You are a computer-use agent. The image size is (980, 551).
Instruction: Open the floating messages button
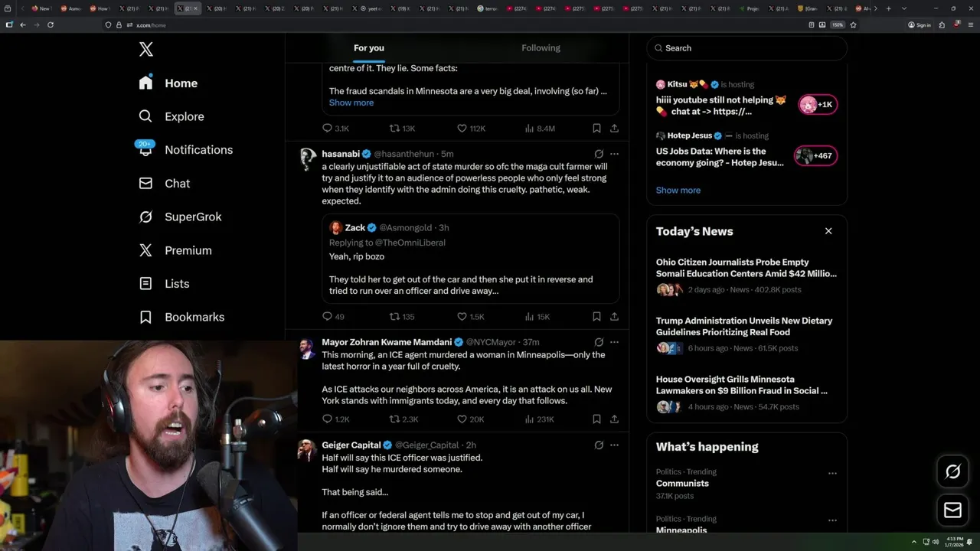coord(952,510)
